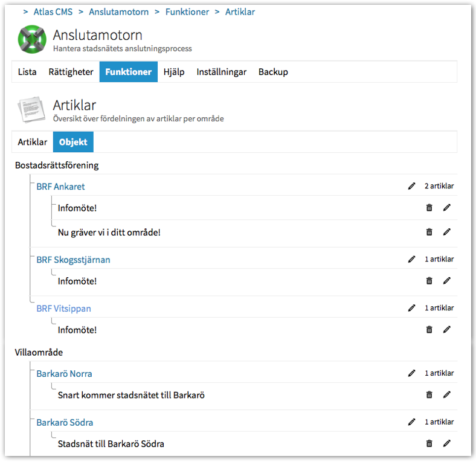Edit the Barkarö Södra object via pencil
476x462 pixels.
pos(412,422)
